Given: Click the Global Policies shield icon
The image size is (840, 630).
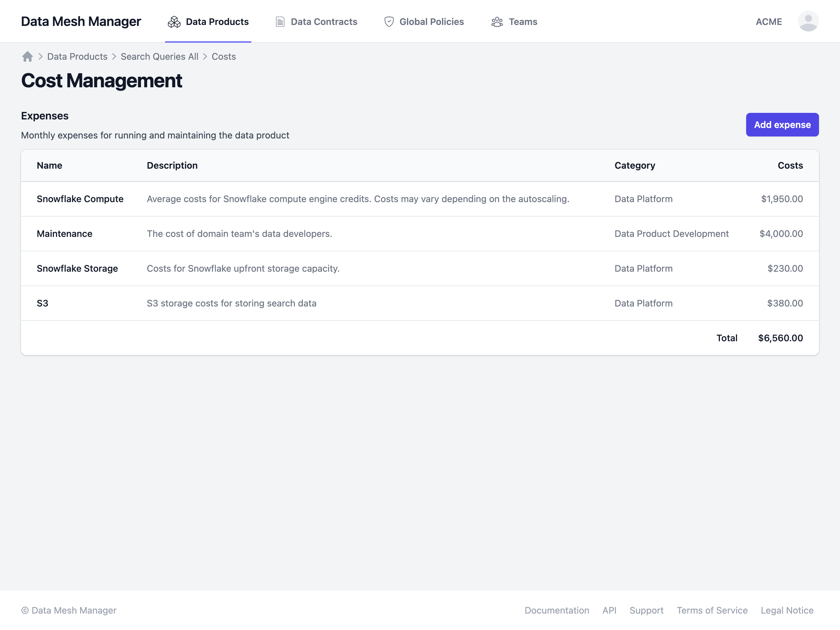Looking at the screenshot, I should pos(389,22).
